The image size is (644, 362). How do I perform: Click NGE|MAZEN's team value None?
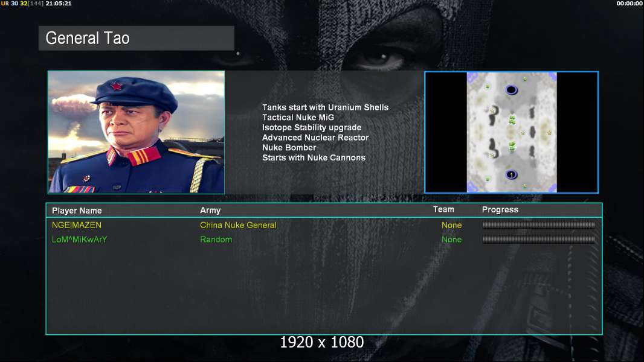pos(451,225)
